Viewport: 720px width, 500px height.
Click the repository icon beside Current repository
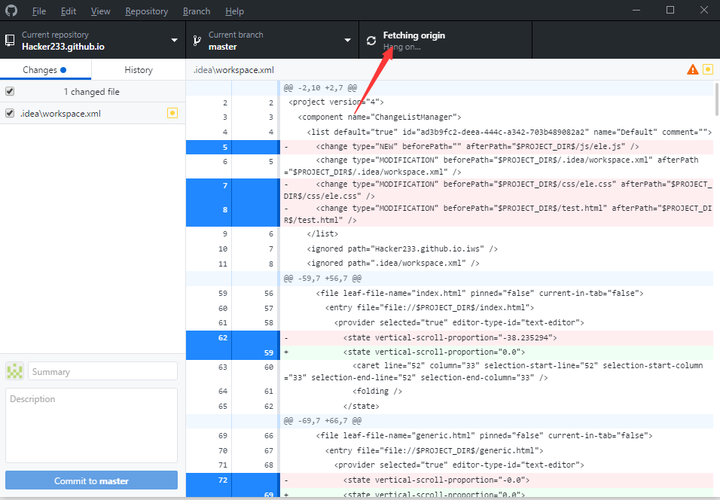[x=10, y=40]
